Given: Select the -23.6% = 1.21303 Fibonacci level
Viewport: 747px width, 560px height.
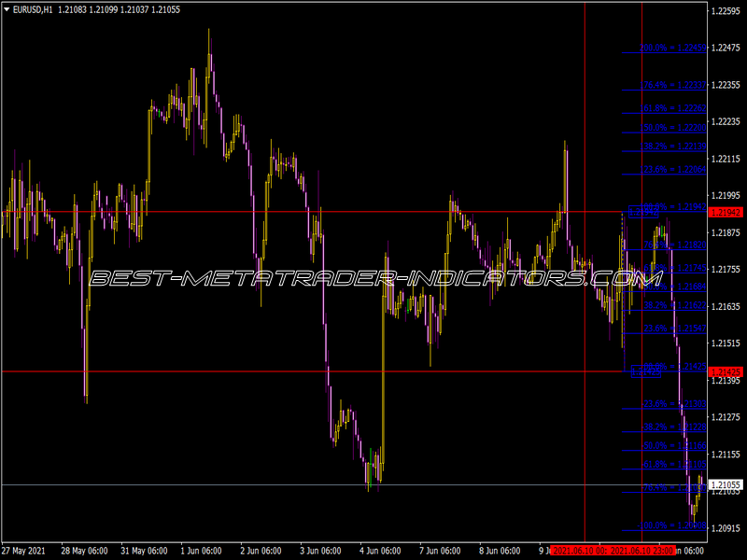Looking at the screenshot, I should 674,404.
